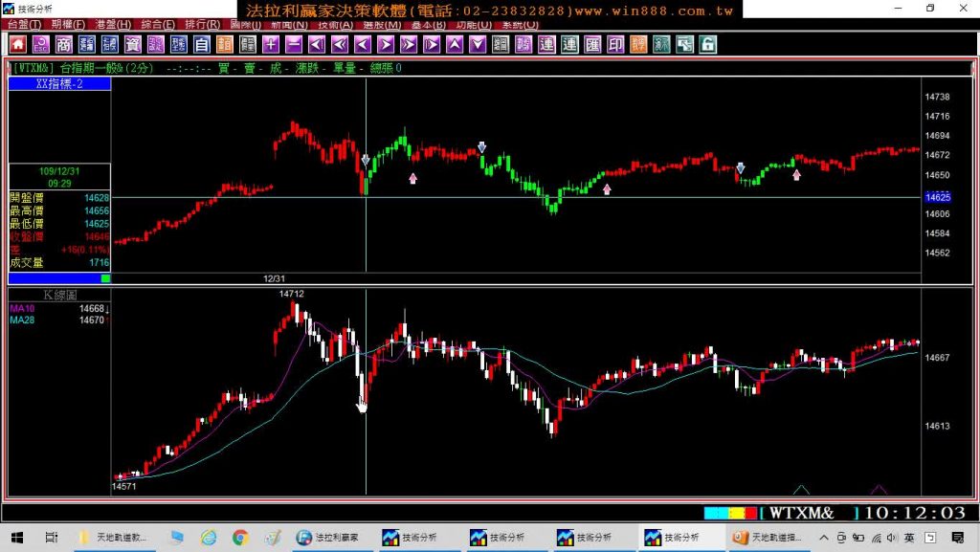
Task: Click the red Home toolbar icon
Action: point(17,44)
